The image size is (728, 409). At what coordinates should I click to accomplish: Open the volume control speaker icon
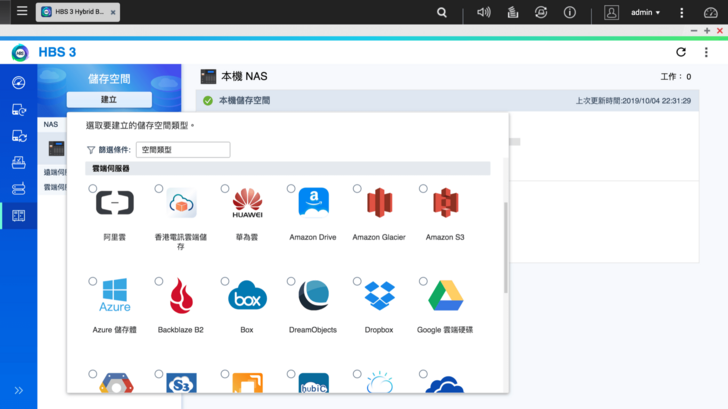(x=483, y=13)
